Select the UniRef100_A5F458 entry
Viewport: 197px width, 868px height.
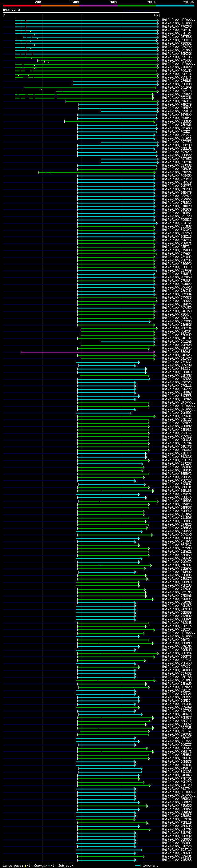(x=177, y=664)
